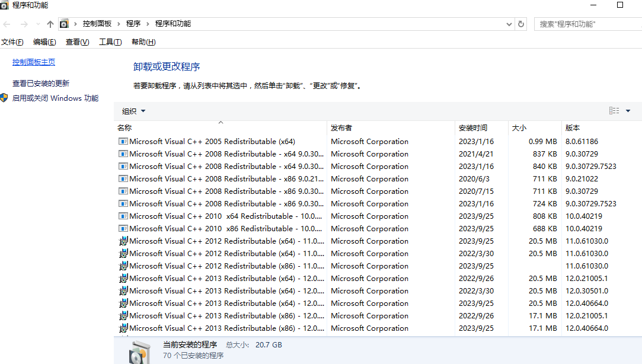This screenshot has height=364, width=642.
Task: Open the 工具(T) menu
Action: point(110,41)
